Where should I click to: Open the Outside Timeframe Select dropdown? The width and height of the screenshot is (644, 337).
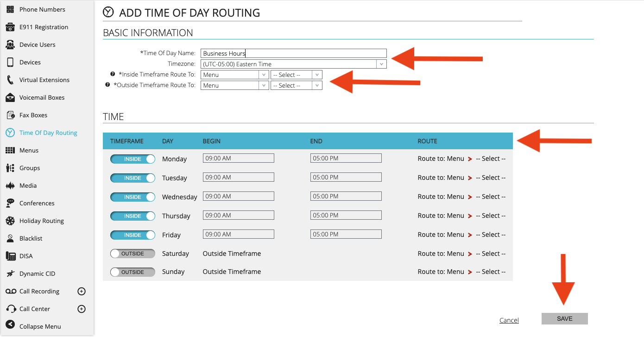pyautogui.click(x=316, y=85)
